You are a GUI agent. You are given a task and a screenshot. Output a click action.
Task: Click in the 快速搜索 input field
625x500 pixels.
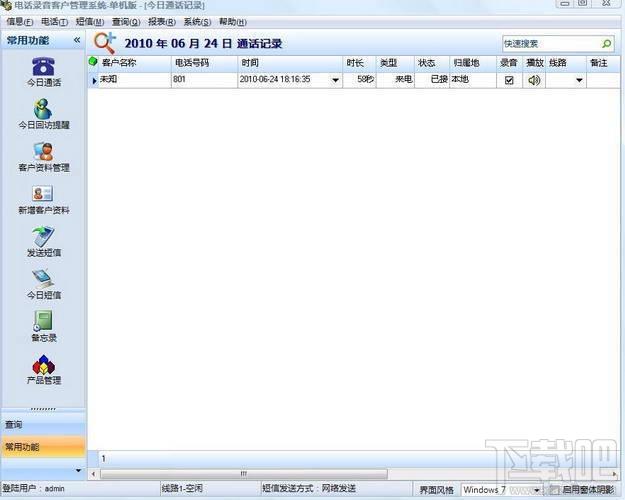click(552, 43)
